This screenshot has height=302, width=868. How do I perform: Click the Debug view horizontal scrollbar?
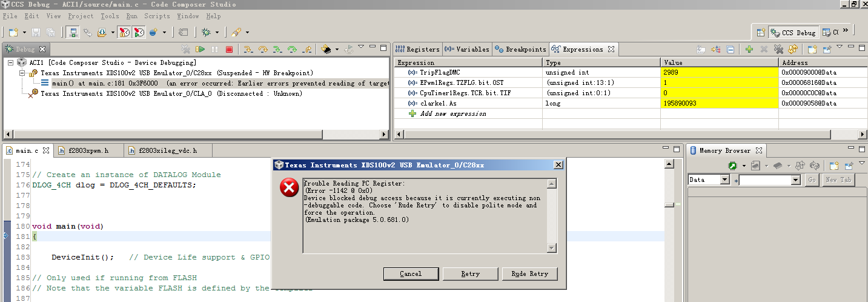(x=196, y=134)
